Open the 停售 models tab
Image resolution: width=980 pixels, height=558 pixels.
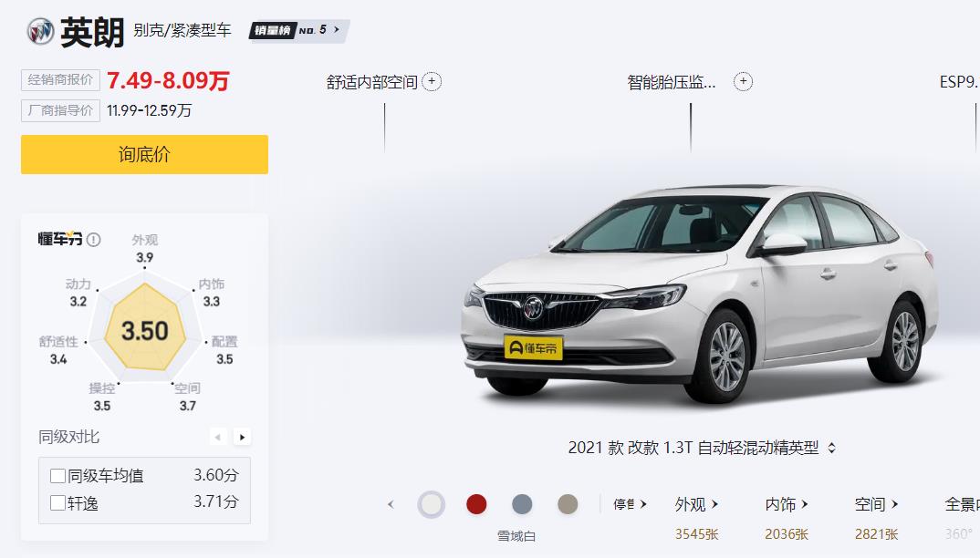coord(630,504)
